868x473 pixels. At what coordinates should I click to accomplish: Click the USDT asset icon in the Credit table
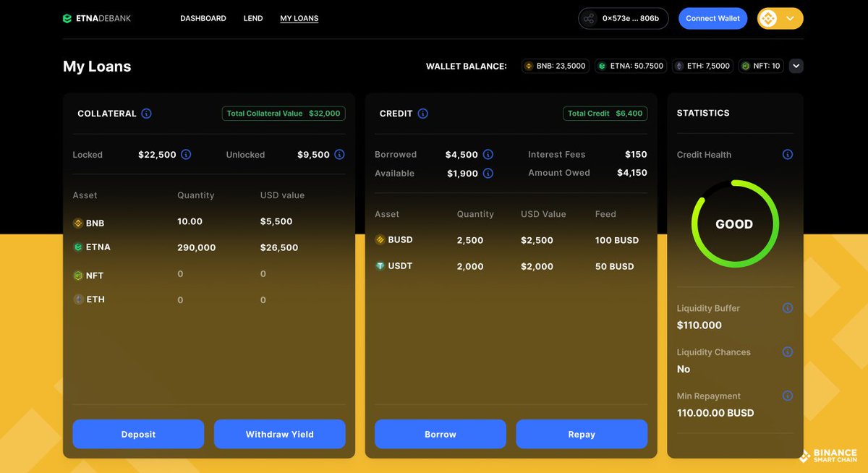[380, 266]
